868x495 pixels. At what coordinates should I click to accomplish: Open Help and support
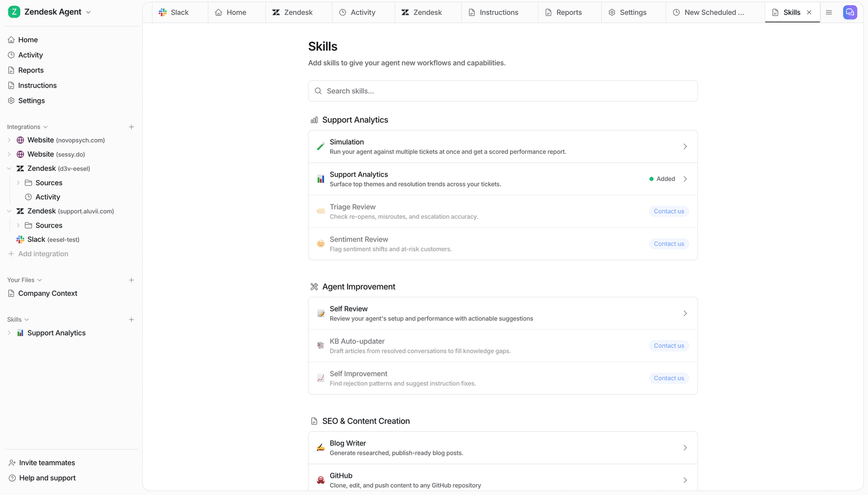42,478
